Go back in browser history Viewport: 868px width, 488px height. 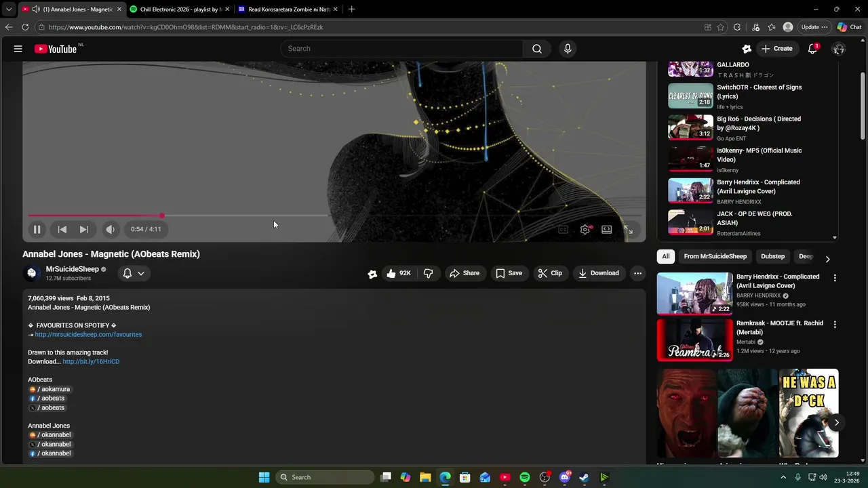point(9,27)
